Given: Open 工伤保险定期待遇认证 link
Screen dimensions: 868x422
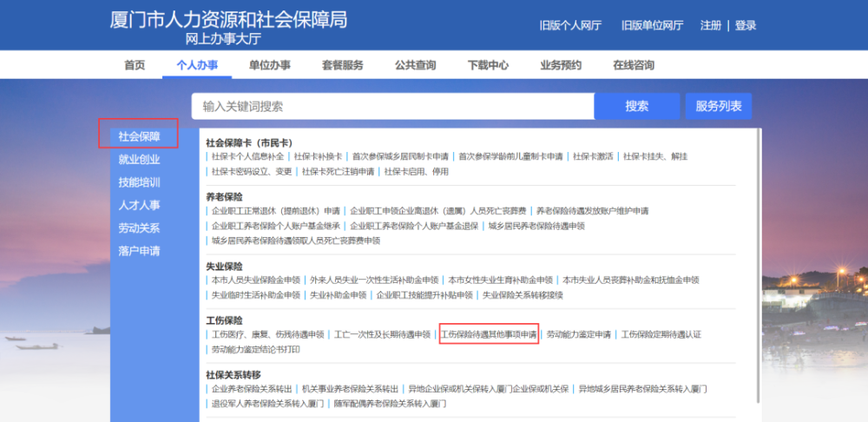Looking at the screenshot, I should (661, 334).
